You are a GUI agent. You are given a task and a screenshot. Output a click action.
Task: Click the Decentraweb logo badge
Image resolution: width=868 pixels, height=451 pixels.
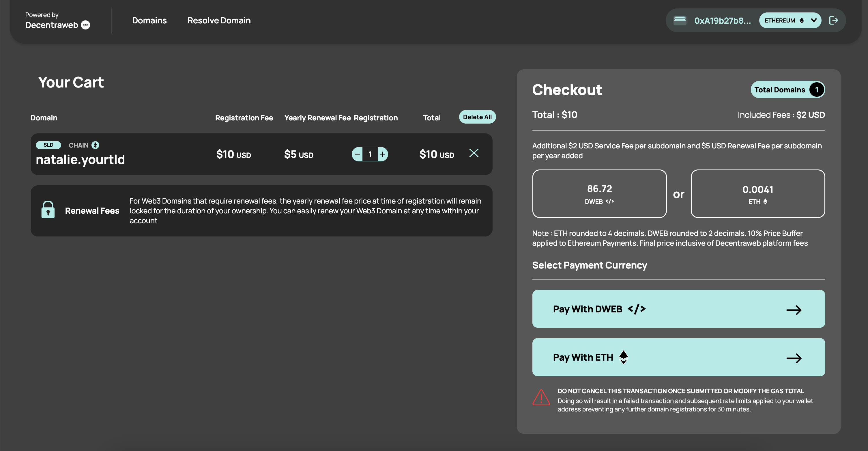coord(86,25)
